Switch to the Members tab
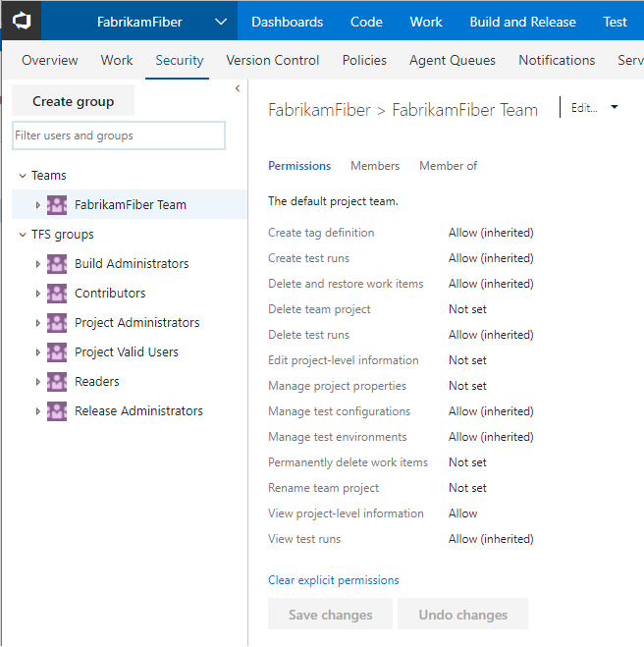Viewport: 644px width, 647px height. click(375, 166)
